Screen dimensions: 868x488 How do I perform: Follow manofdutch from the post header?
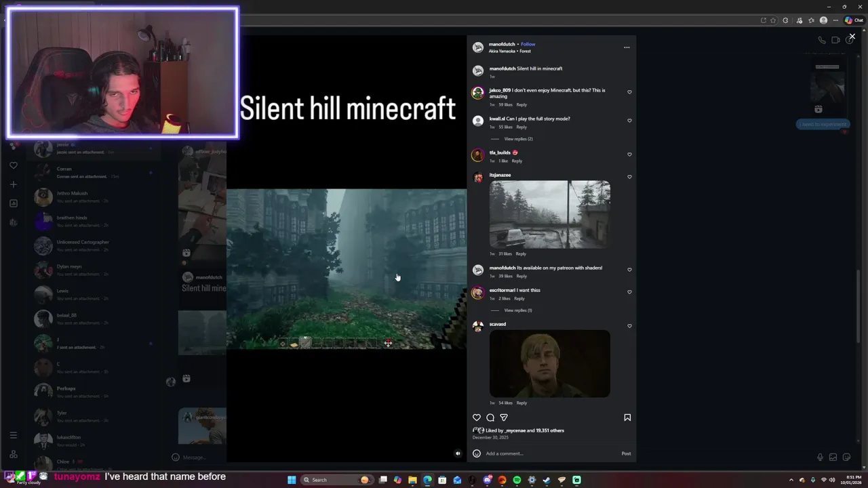(528, 44)
